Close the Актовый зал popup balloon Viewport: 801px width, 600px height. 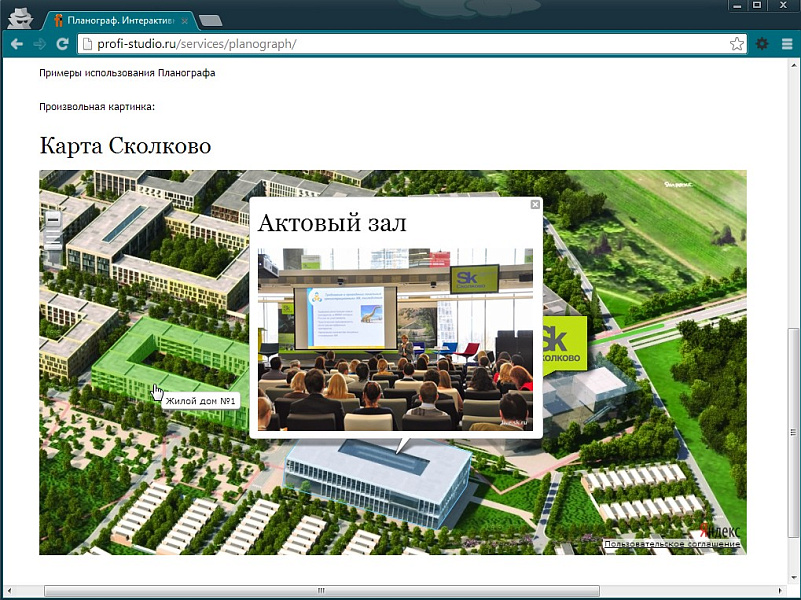tap(535, 205)
